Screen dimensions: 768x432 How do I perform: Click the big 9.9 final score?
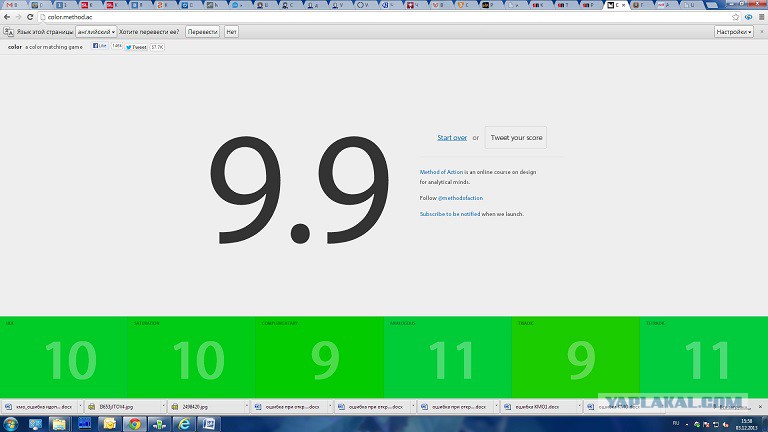(x=300, y=190)
